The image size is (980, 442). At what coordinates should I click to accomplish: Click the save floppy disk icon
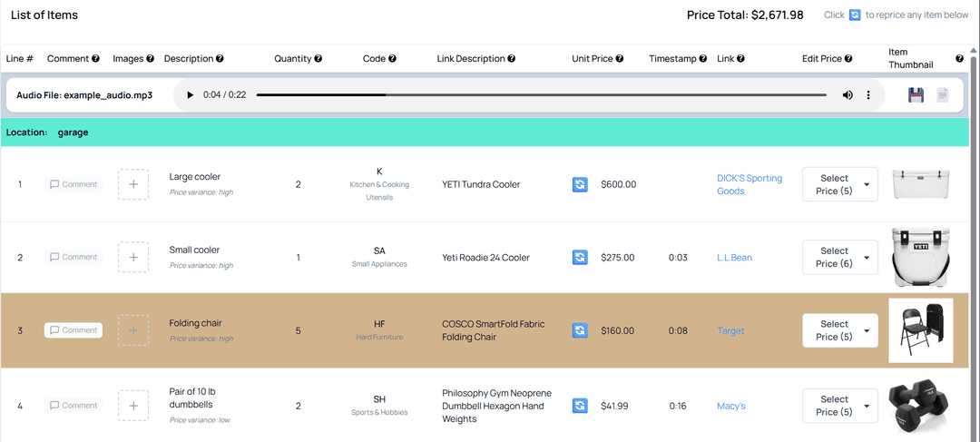tap(916, 95)
